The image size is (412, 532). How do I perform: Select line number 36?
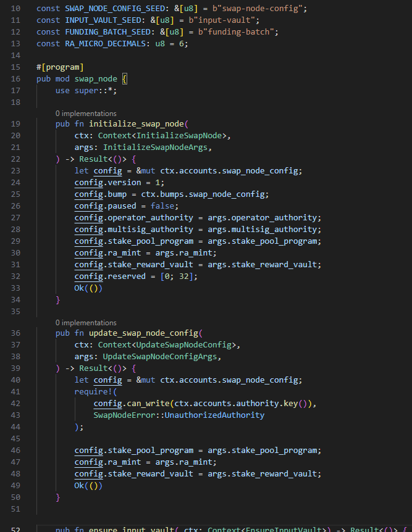[x=15, y=333]
